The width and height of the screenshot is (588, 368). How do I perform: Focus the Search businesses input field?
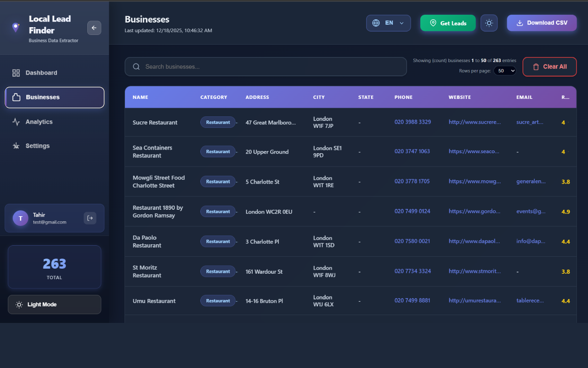(x=271, y=67)
